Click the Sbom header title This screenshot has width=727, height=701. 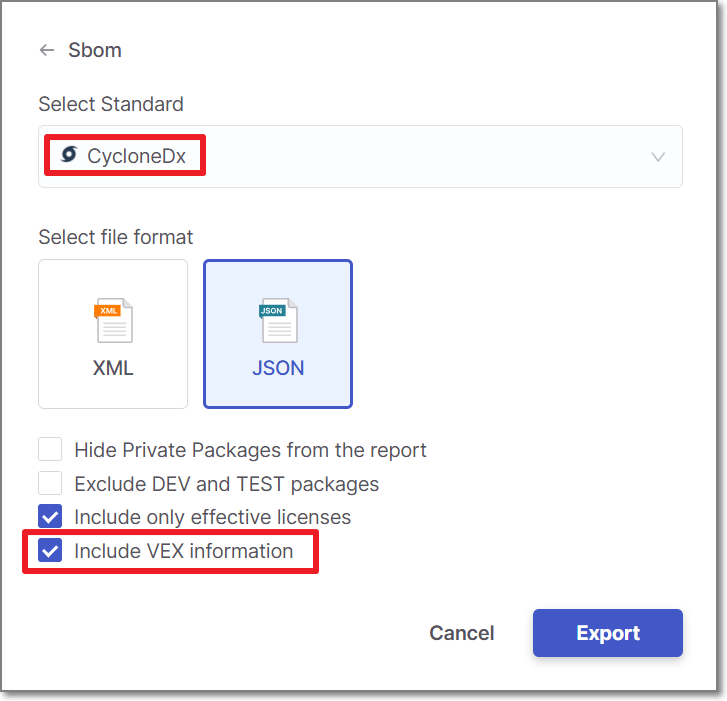[95, 50]
